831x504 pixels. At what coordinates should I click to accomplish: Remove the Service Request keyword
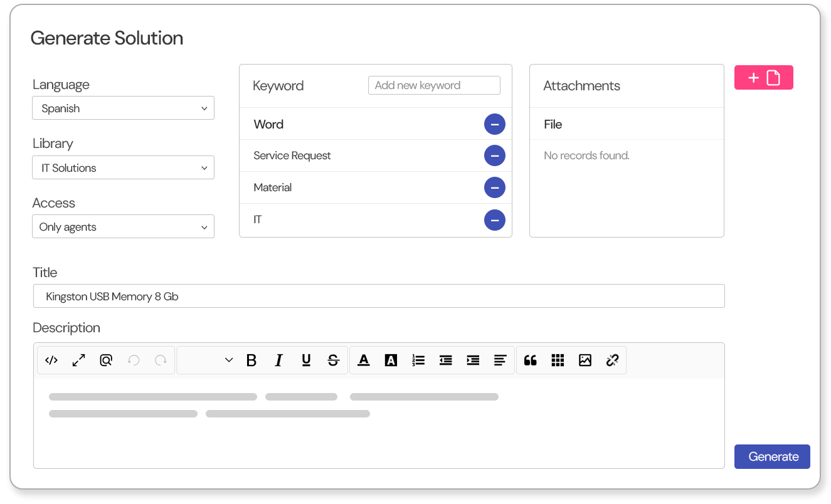point(495,155)
